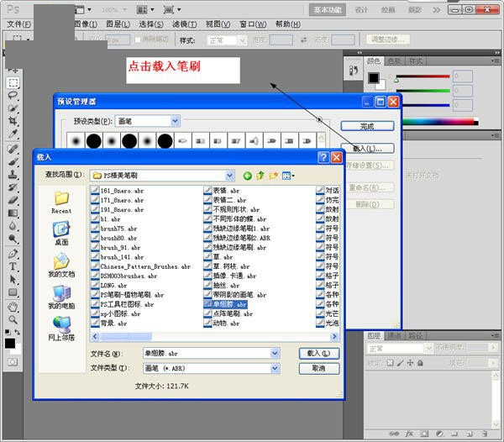Click the foreground color swatch in toolbox
Image resolution: width=504 pixels, height=442 pixels.
point(9,344)
